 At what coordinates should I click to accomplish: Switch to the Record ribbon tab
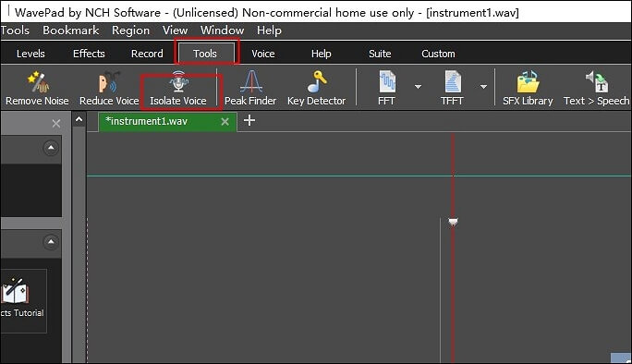tap(147, 54)
